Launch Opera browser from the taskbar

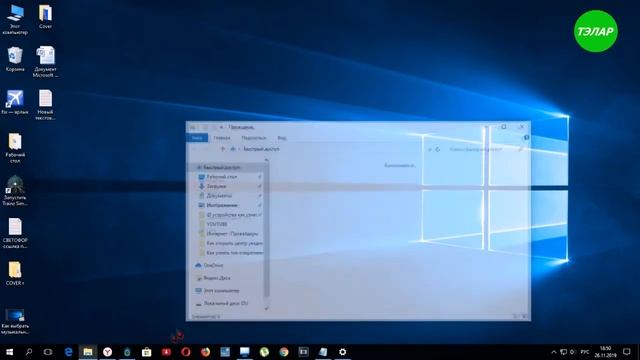186,352
